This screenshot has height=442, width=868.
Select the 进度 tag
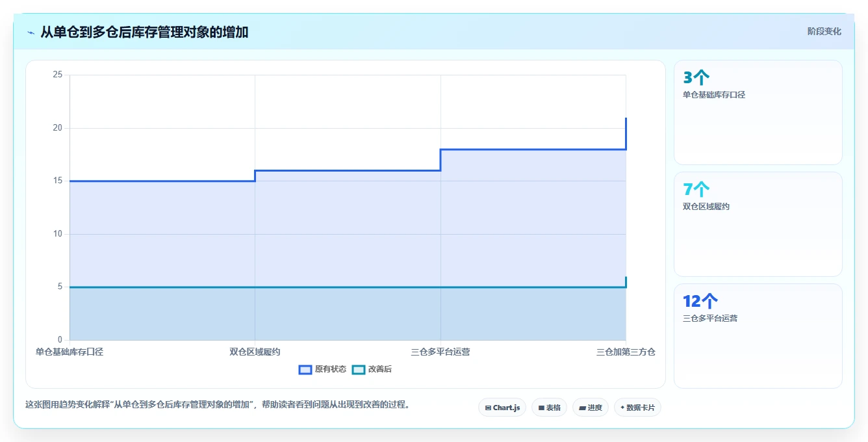click(591, 408)
